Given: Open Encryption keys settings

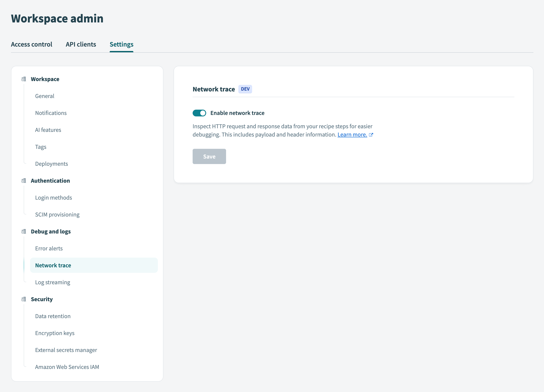Looking at the screenshot, I should (55, 333).
